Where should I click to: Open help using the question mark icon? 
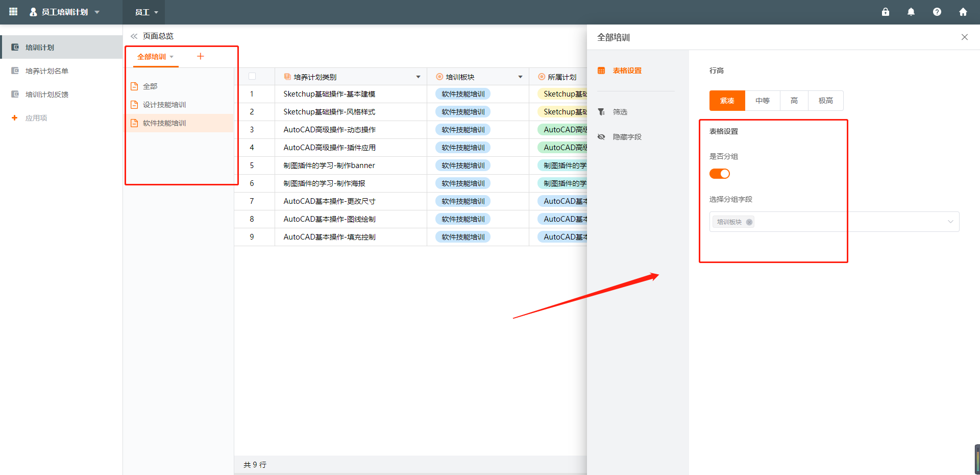[x=937, y=12]
